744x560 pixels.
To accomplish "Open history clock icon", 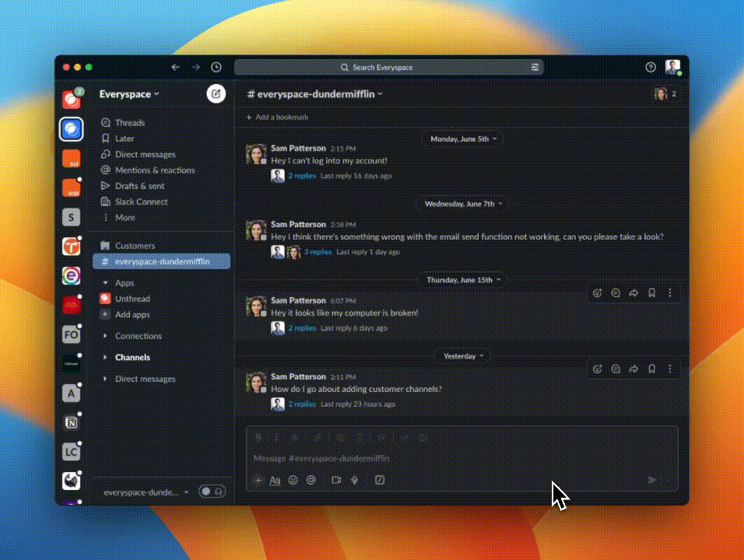I will pos(216,68).
